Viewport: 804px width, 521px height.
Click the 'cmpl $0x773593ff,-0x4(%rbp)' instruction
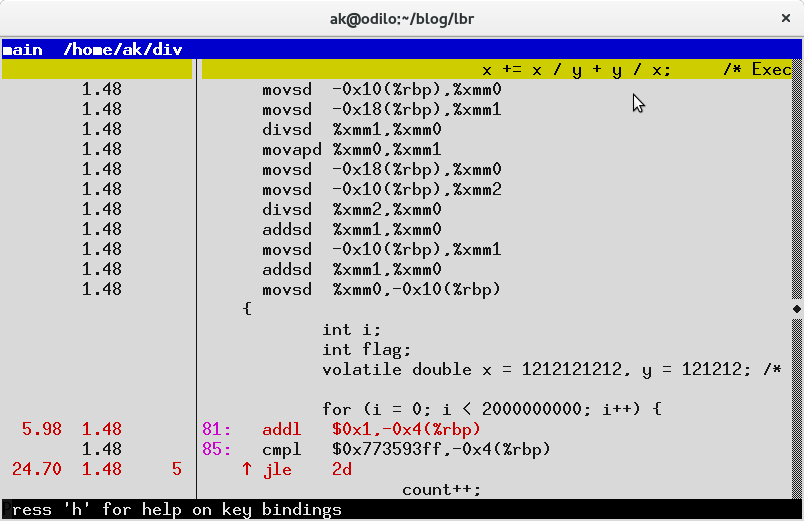406,449
